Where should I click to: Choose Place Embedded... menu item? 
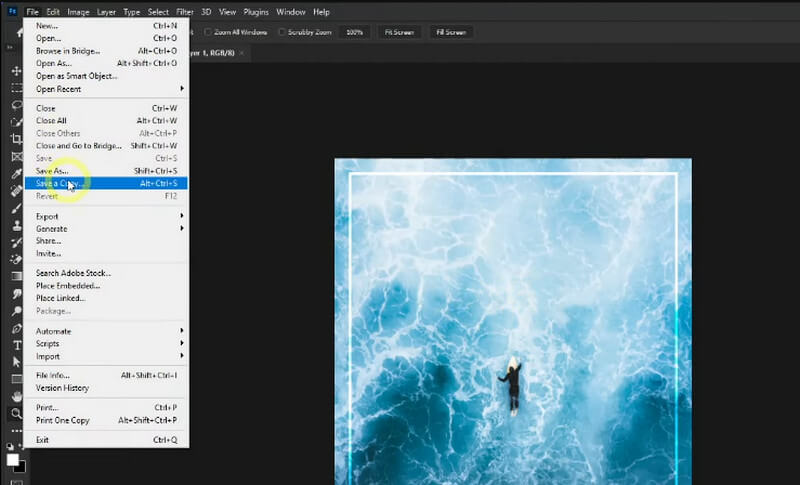click(106, 286)
